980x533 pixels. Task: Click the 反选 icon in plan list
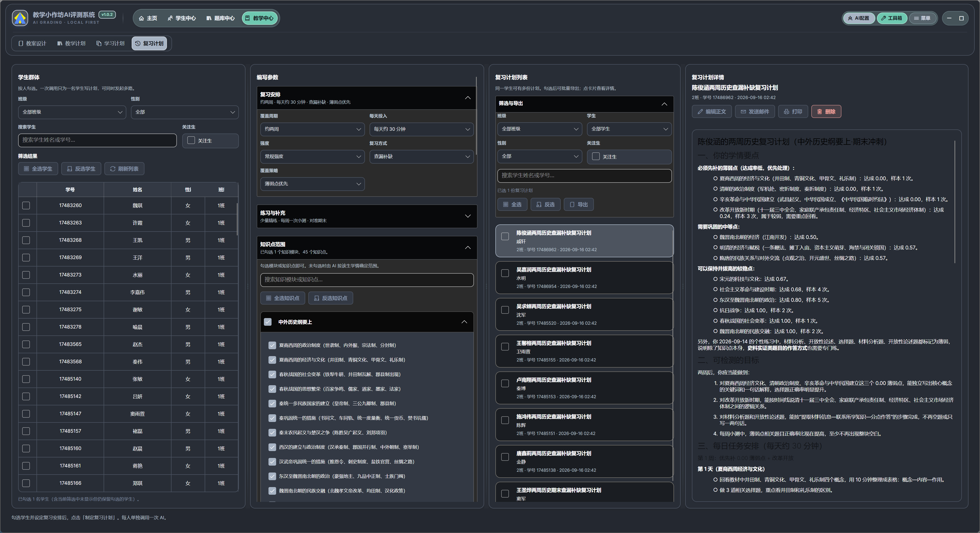(539, 205)
